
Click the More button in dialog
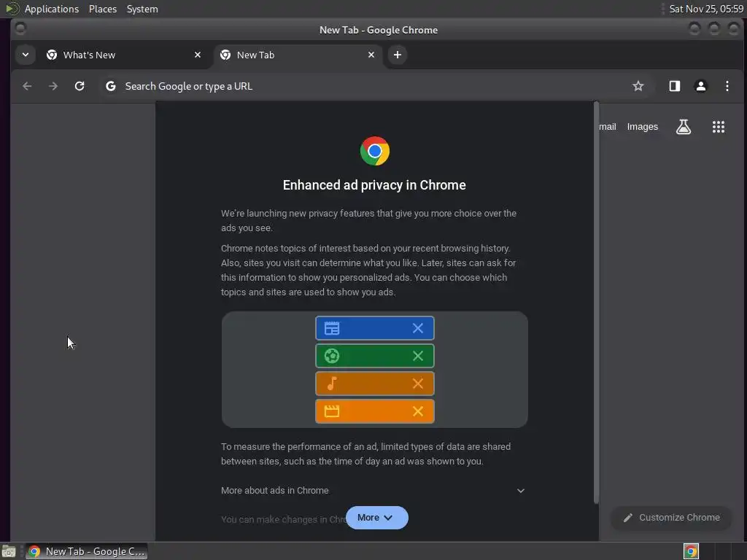click(377, 518)
